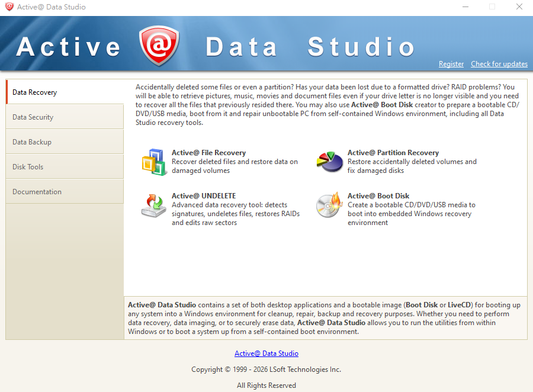This screenshot has height=392, width=533.
Task: Open the Data Backup tab
Action: tap(65, 142)
